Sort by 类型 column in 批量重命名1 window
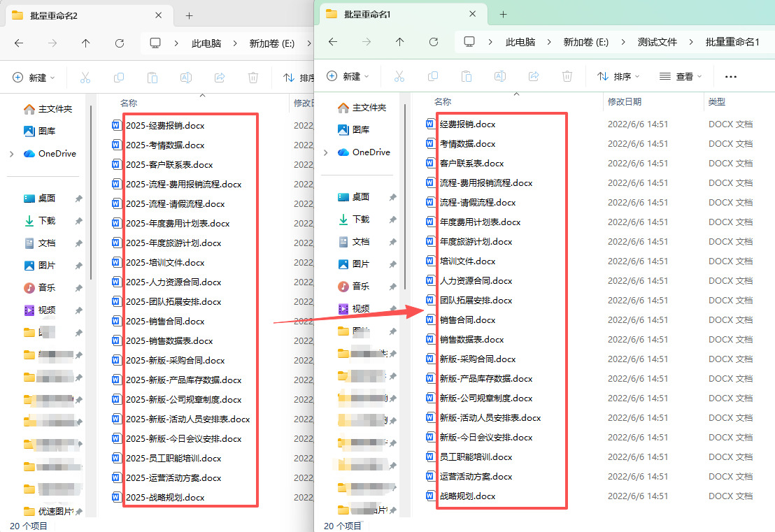Screen dimensions: 775x532 pos(716,101)
